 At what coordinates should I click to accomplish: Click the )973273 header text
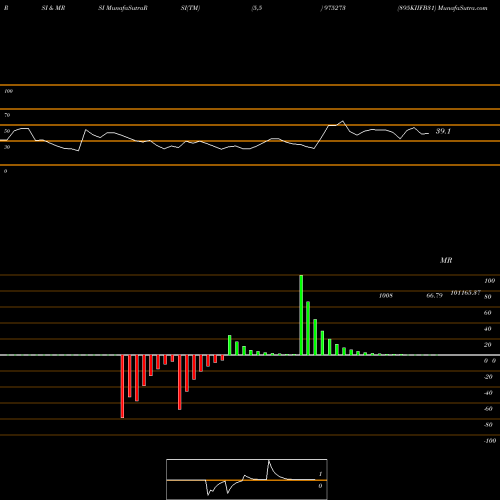(x=333, y=8)
